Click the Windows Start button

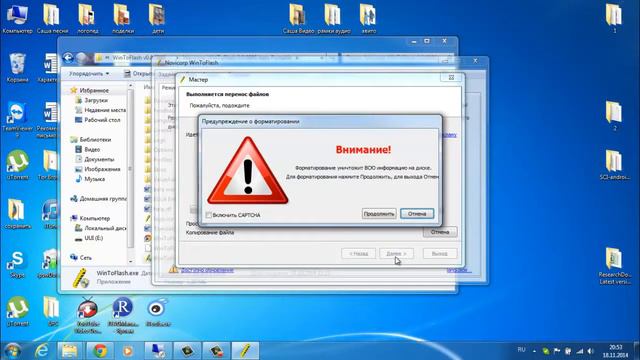pyautogui.click(x=12, y=351)
